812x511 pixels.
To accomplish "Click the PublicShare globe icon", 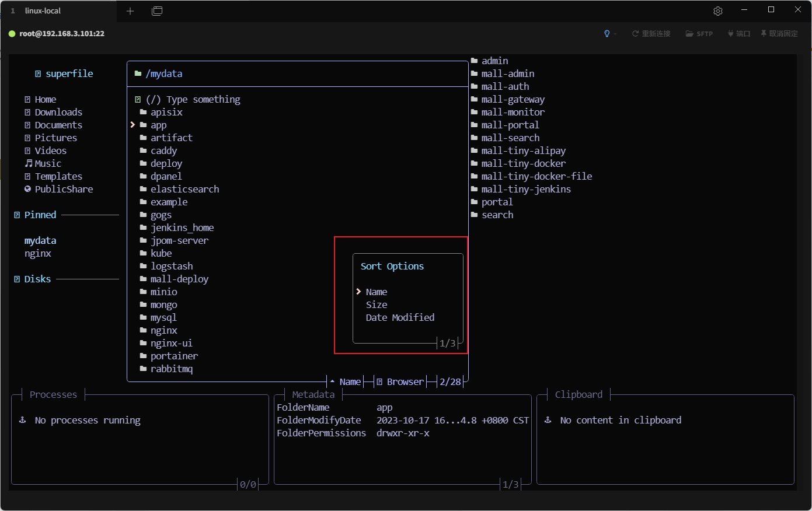I will point(27,189).
